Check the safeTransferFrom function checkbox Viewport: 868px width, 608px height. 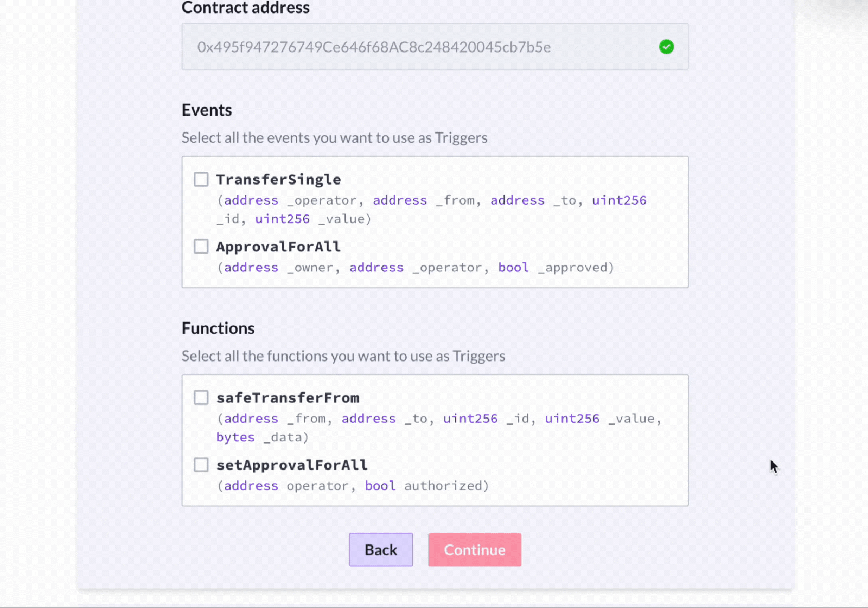pos(201,397)
